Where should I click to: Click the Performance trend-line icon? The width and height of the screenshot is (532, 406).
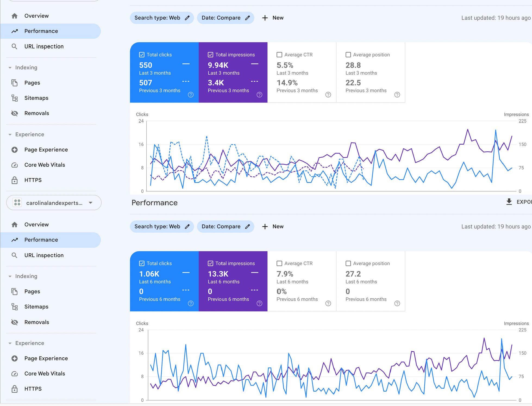(15, 31)
